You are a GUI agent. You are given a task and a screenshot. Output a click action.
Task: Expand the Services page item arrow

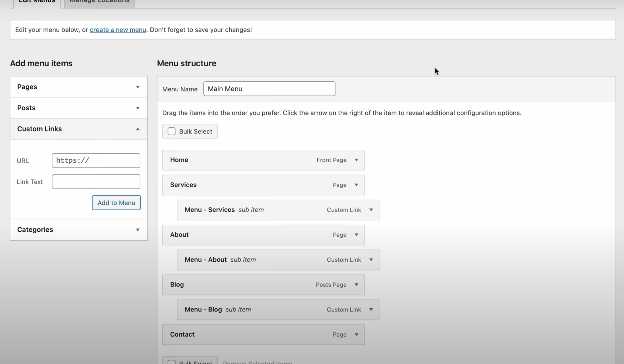[x=356, y=185]
